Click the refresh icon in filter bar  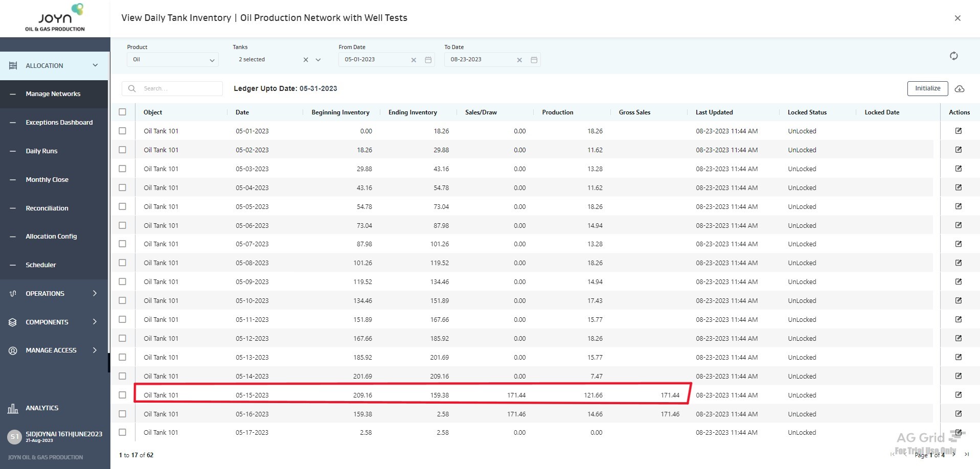953,56
